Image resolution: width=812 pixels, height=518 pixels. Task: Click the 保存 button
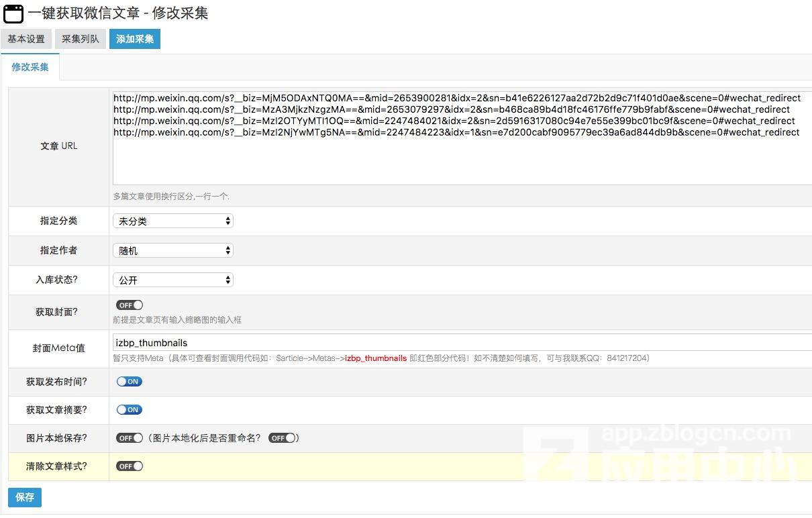pos(25,497)
